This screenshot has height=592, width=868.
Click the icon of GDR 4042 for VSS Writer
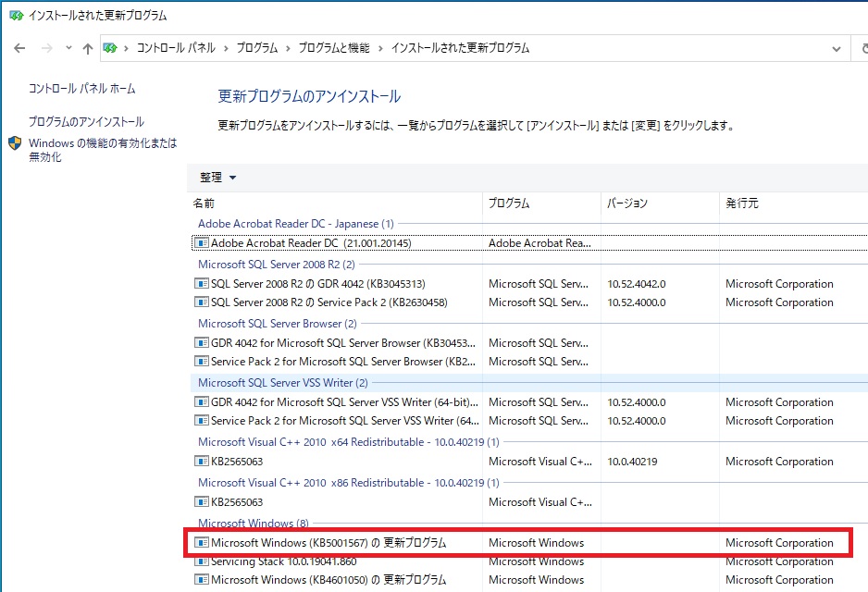pyautogui.click(x=202, y=402)
